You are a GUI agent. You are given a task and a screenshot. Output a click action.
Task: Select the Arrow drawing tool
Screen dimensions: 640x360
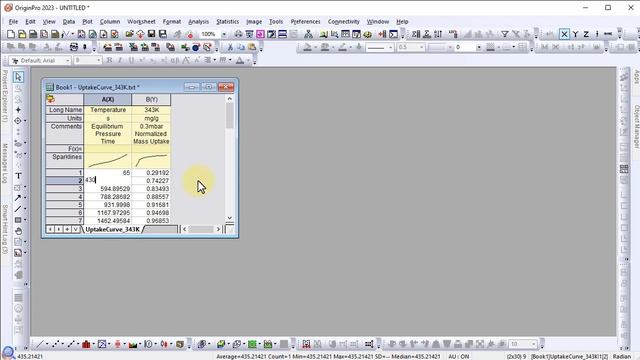[x=18, y=198]
